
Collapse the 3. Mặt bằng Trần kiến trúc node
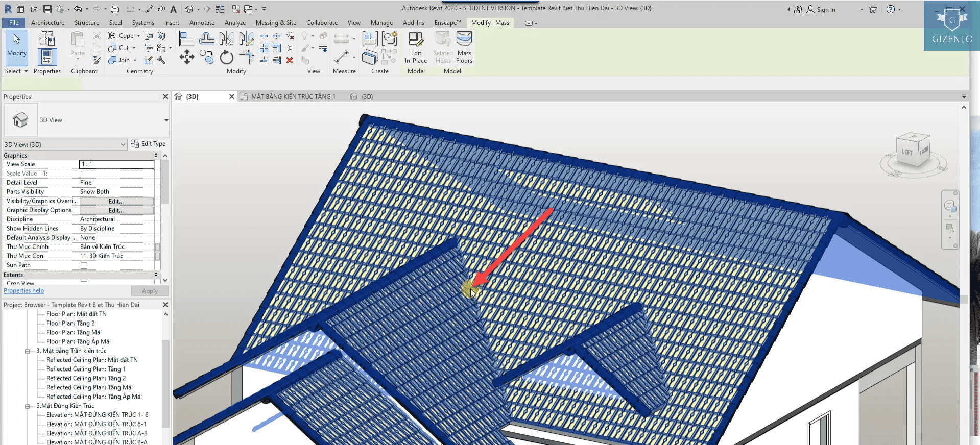(27, 351)
